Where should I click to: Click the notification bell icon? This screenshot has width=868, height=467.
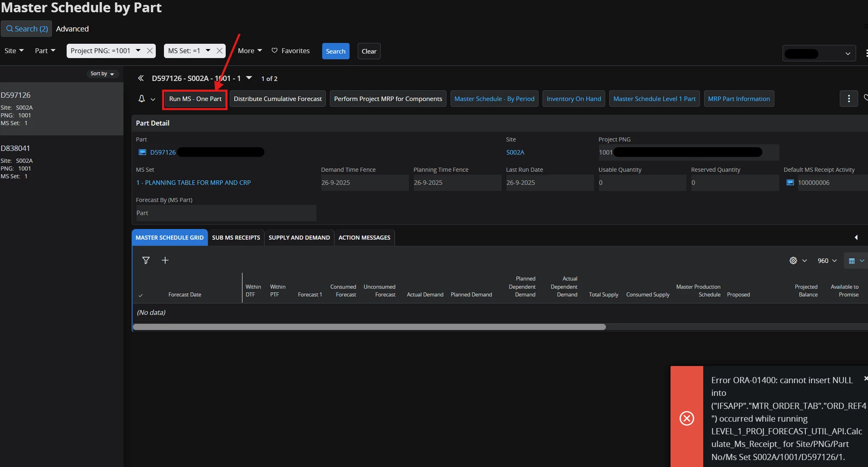(141, 99)
